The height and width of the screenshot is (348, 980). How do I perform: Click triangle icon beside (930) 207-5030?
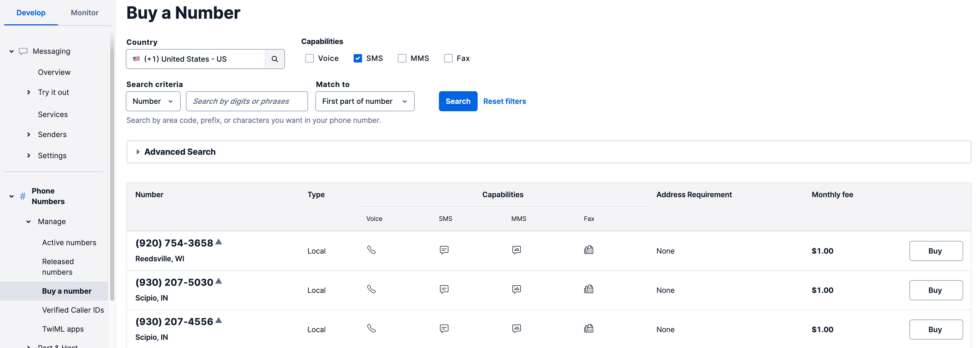click(218, 281)
